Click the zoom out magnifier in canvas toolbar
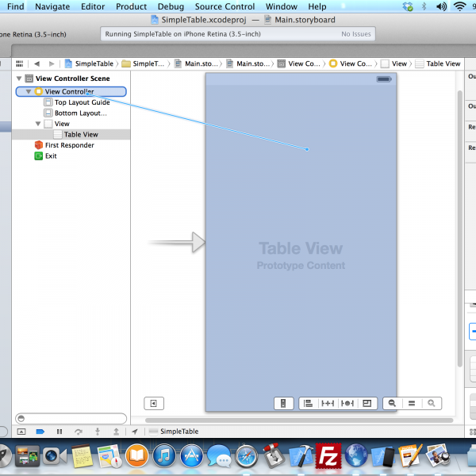The width and height of the screenshot is (476, 476). pyautogui.click(x=391, y=403)
